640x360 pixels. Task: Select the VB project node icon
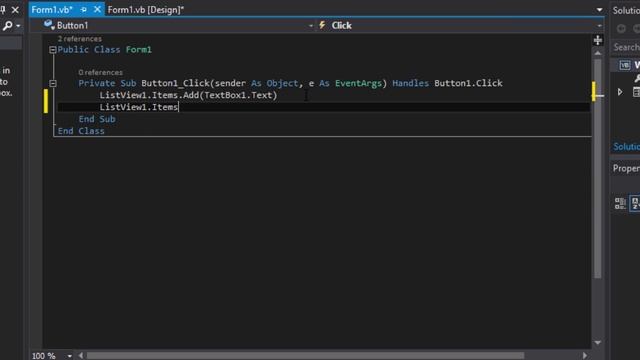click(625, 65)
